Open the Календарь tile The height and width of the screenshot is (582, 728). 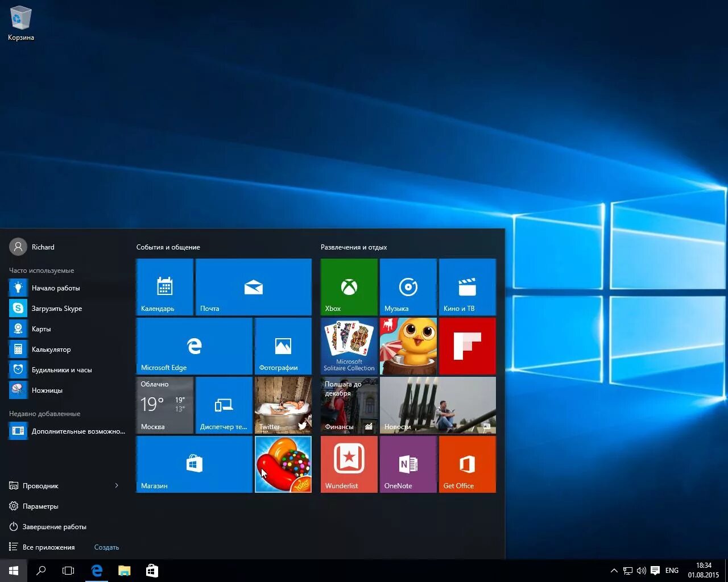(165, 287)
